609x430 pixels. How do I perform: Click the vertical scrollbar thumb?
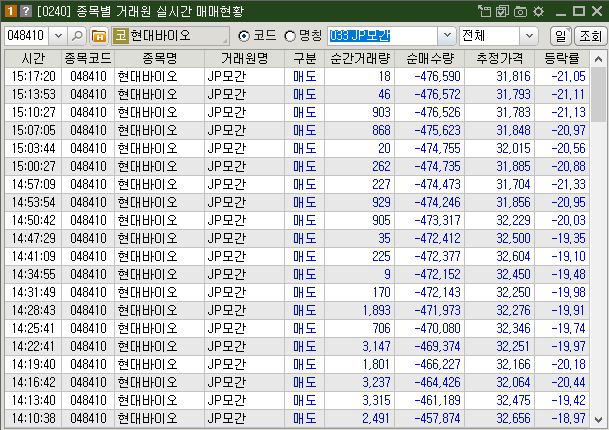click(598, 95)
